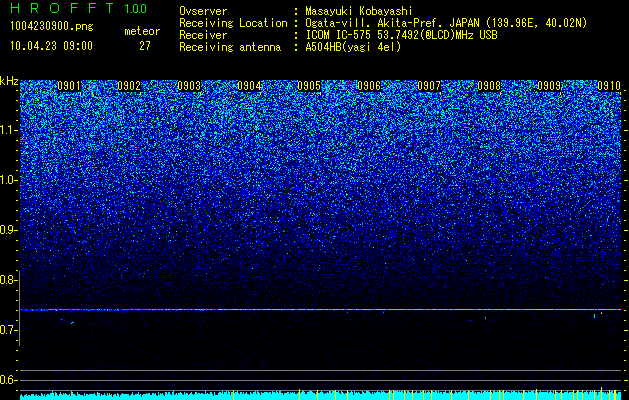Screen dimensions: 629x400
Task: Click the 0901 time marker
Action: (69, 86)
